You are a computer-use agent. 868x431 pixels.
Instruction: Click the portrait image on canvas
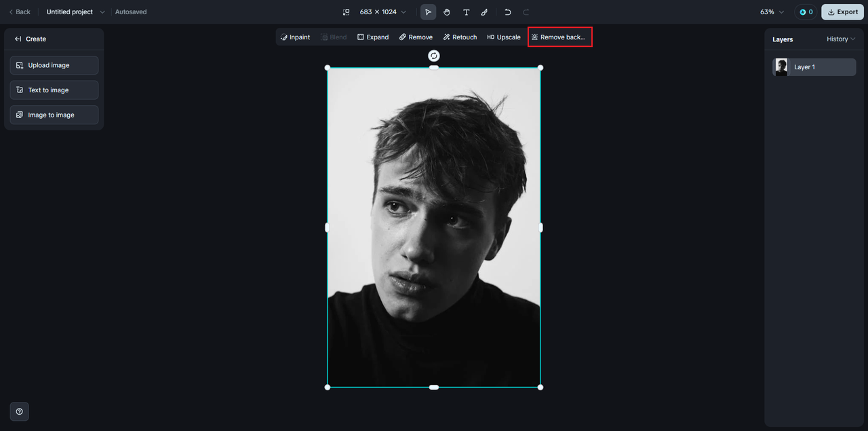coord(434,227)
